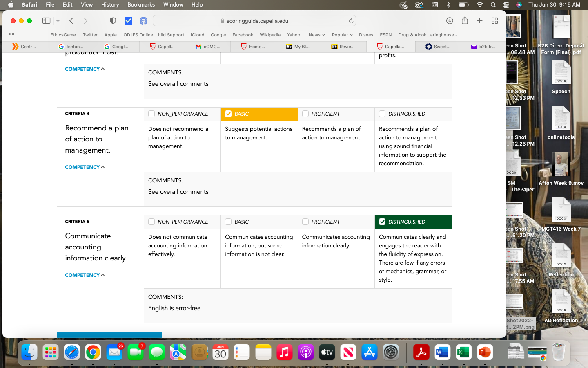Open the Wikipedia bookmark
Image resolution: width=588 pixels, height=368 pixels.
coord(270,35)
